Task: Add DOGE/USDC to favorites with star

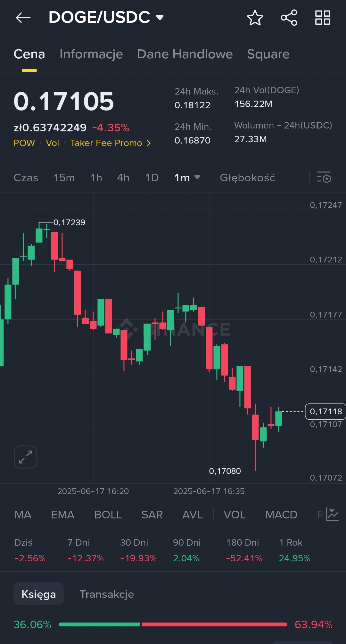Action: coord(255,18)
